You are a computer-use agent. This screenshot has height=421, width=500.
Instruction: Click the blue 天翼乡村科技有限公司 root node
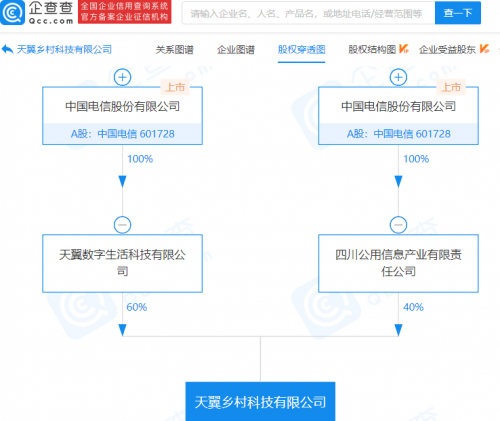(x=260, y=402)
